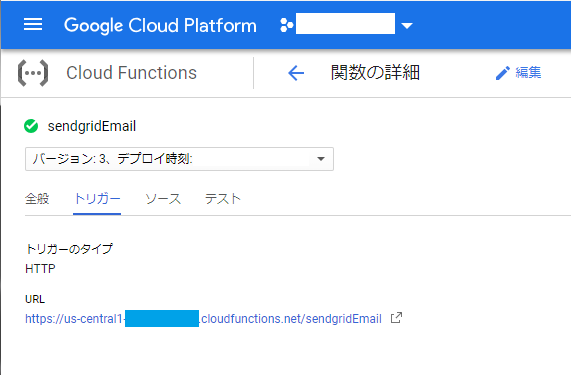Click the 編集 edit pencil button
The image size is (571, 375).
(x=518, y=73)
